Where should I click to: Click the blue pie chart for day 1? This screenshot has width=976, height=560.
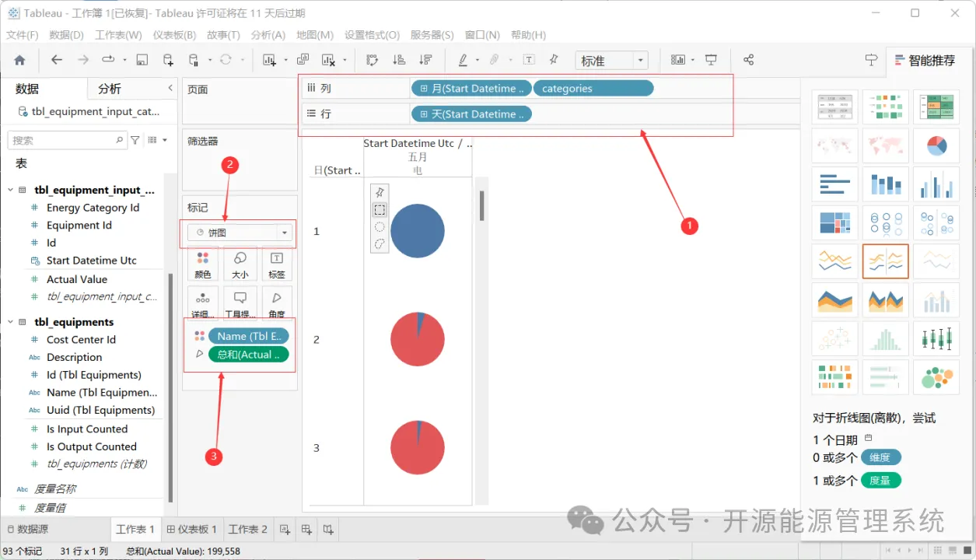pos(418,231)
